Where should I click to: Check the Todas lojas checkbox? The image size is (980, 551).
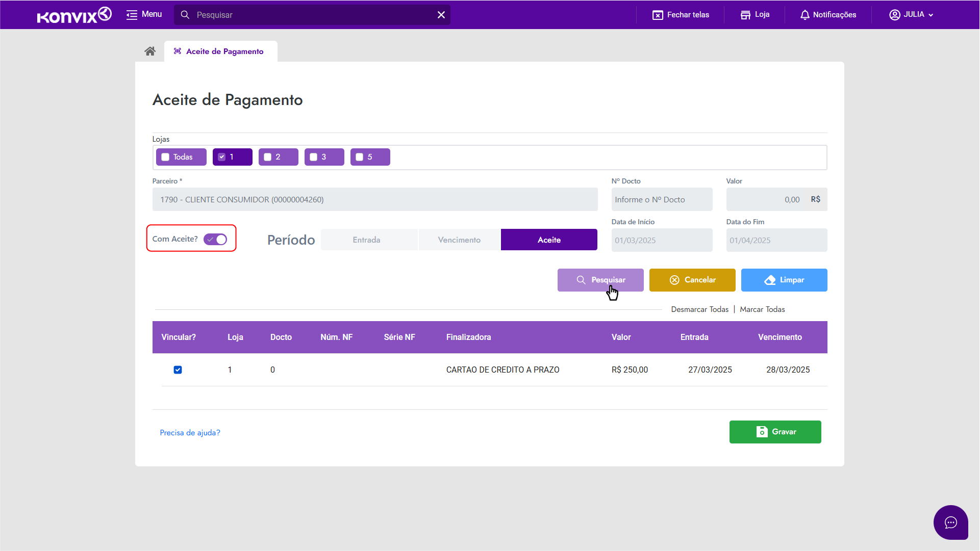coord(165,157)
